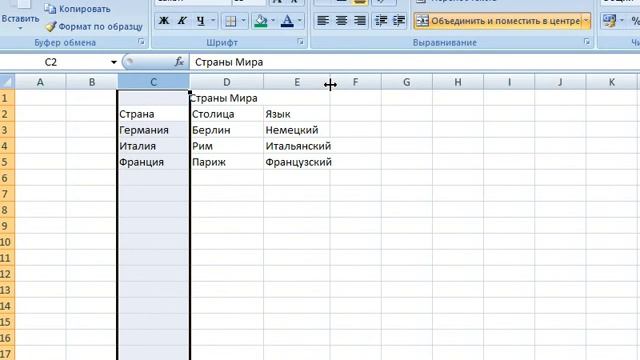The height and width of the screenshot is (360, 640).
Task: Click formula bar with Страны Мира
Action: [x=414, y=62]
